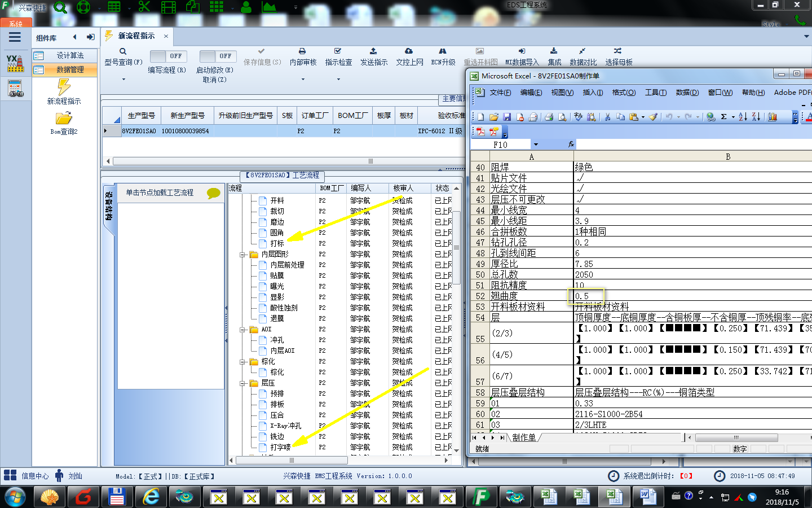Click Excel Print toolbar icon
The width and height of the screenshot is (812, 508).
[549, 117]
